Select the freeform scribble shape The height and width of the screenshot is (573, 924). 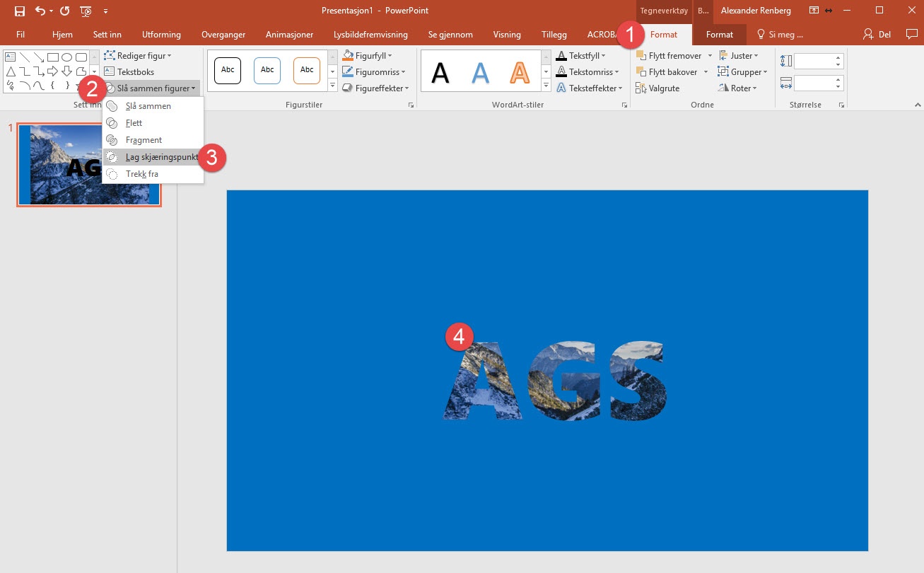(11, 86)
